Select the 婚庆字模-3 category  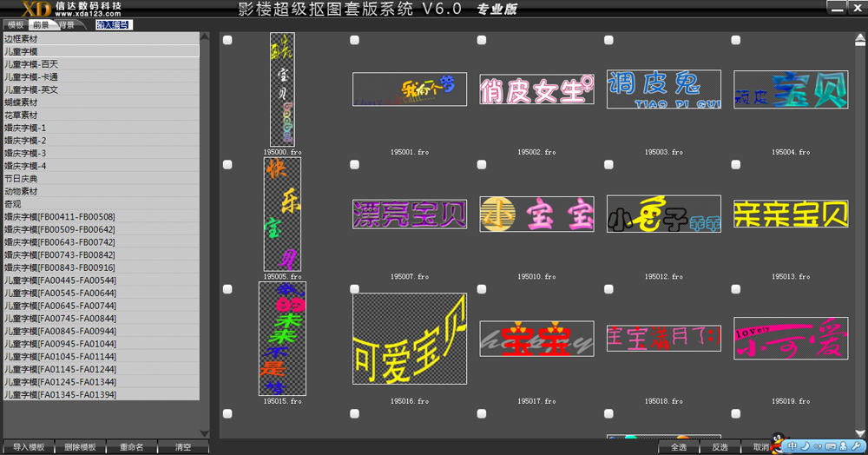click(x=102, y=154)
